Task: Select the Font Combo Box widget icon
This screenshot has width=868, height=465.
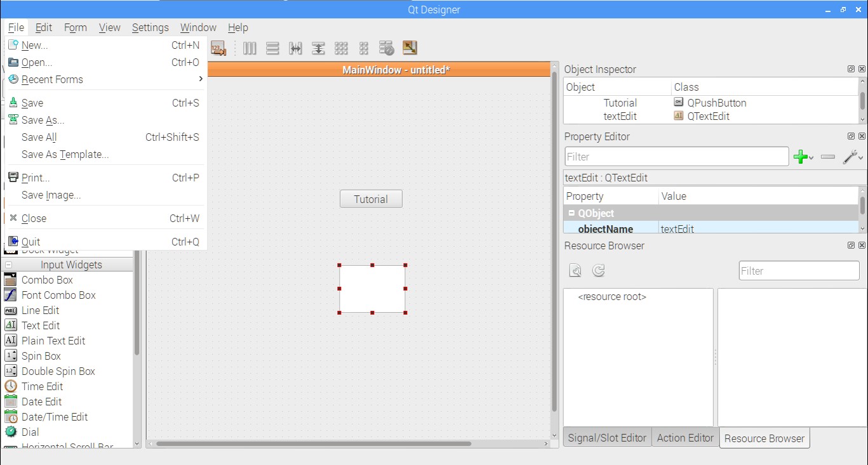Action: tap(11, 295)
